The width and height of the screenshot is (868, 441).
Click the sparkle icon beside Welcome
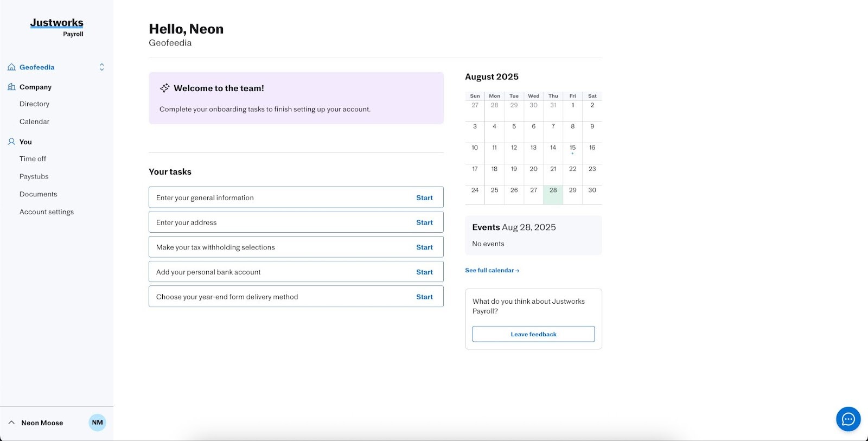[165, 88]
